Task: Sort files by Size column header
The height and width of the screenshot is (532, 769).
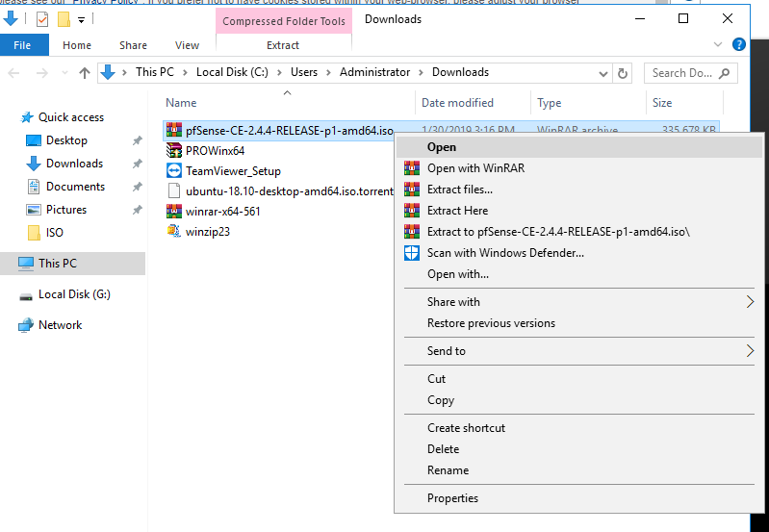Action: pos(684,103)
